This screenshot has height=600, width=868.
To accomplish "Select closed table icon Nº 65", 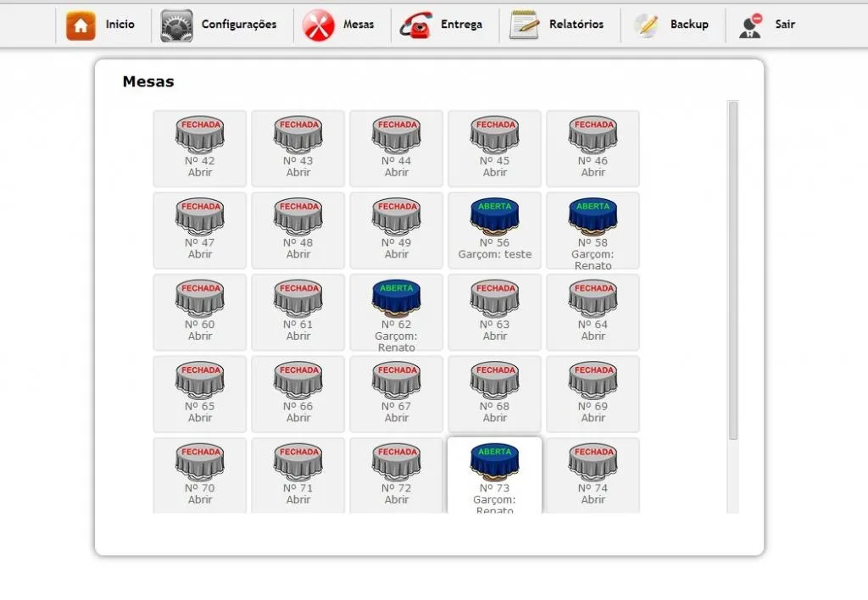I will point(200,381).
